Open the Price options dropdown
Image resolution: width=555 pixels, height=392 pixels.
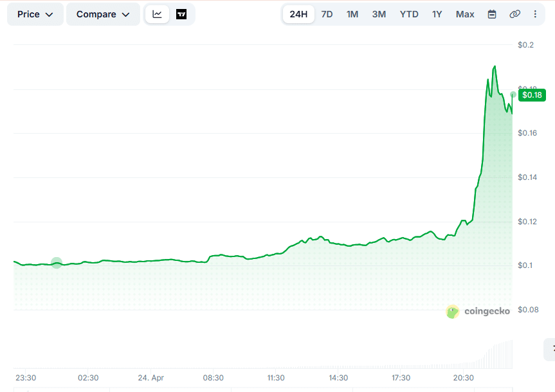[35, 13]
